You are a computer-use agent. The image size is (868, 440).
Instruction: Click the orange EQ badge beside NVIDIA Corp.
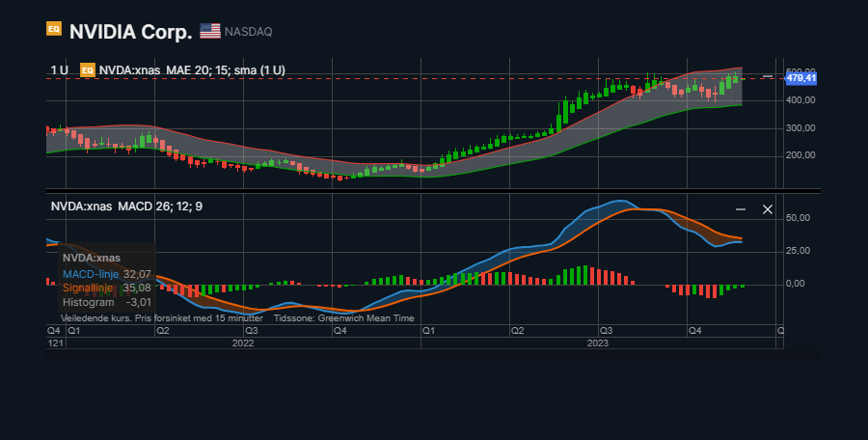click(x=54, y=30)
